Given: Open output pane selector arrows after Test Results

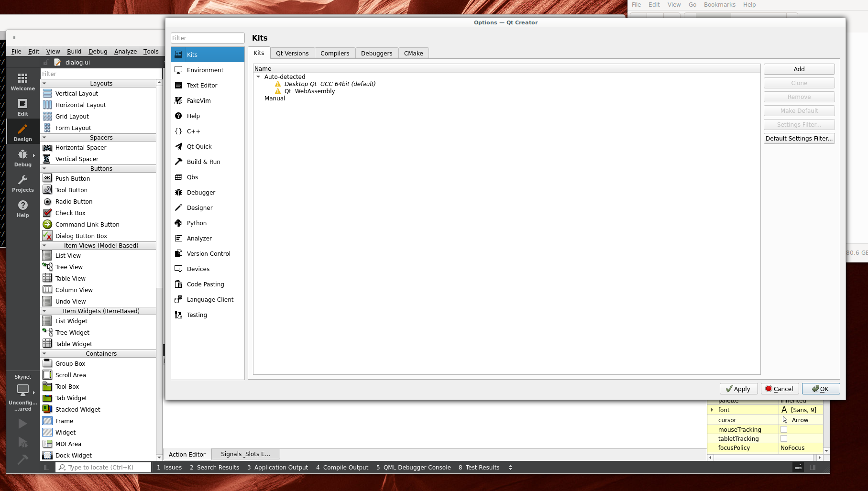Looking at the screenshot, I should [510, 468].
